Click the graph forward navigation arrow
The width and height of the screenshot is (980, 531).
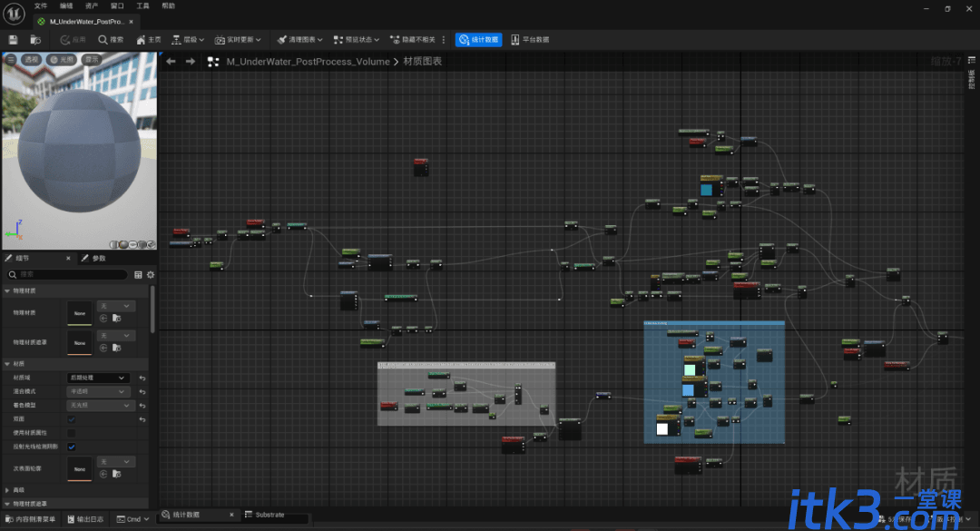point(191,62)
